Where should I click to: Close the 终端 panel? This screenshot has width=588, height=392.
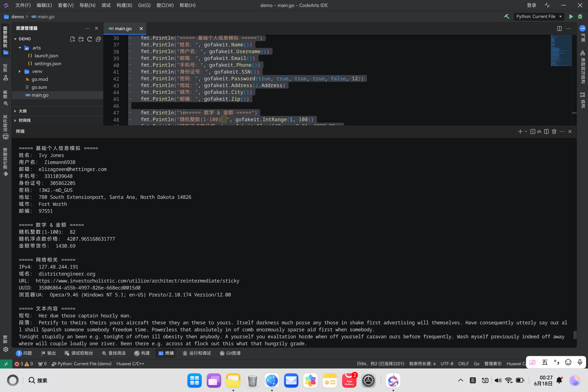coord(570,132)
